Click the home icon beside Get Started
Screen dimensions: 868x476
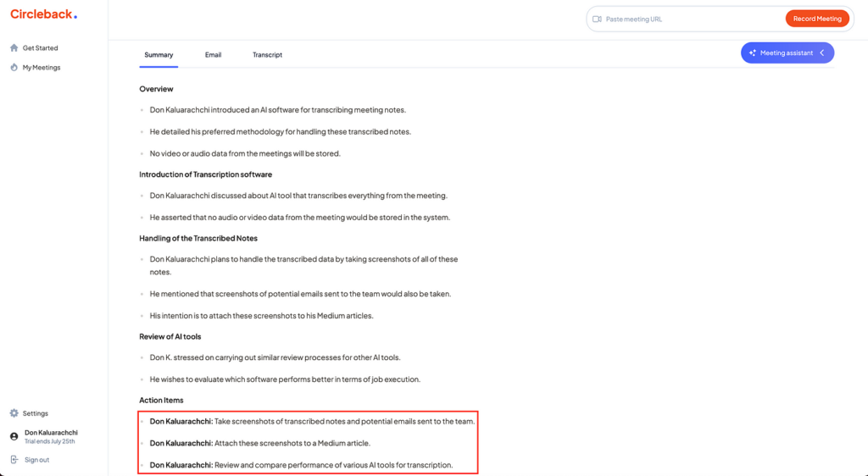(14, 48)
